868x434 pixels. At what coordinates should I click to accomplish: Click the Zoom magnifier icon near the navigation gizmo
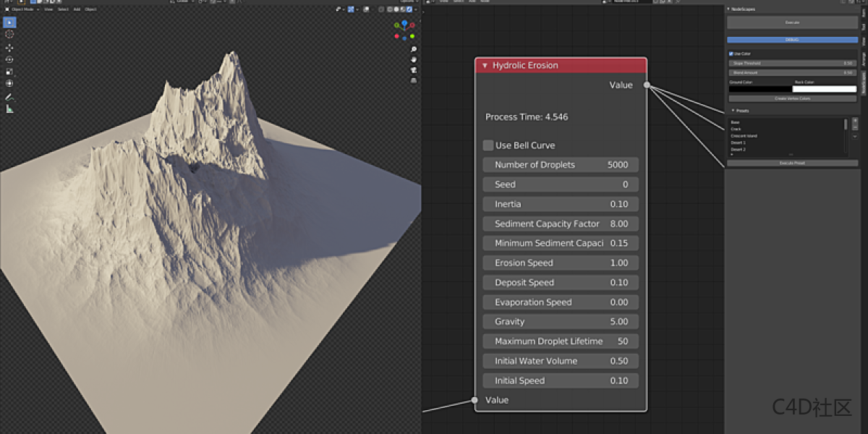pyautogui.click(x=414, y=49)
